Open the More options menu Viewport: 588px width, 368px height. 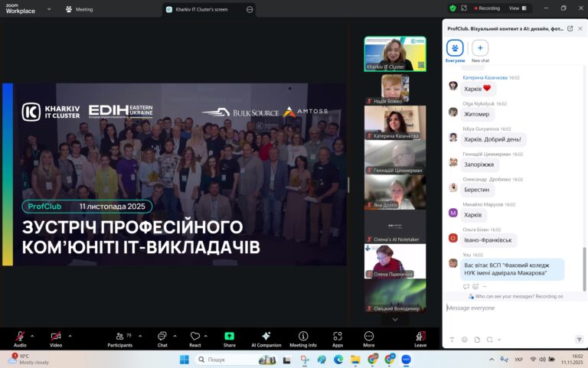(x=369, y=339)
